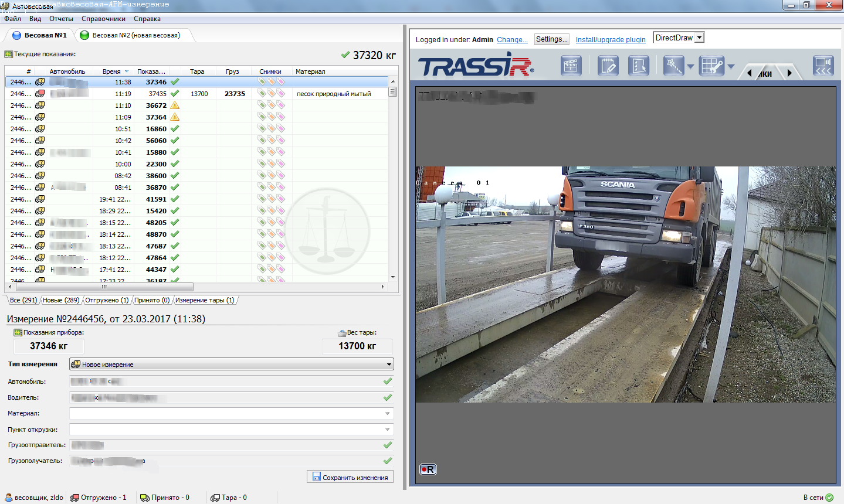Screen dimensions: 844x504
Task: Open the Отчеты menu
Action: [x=61, y=19]
